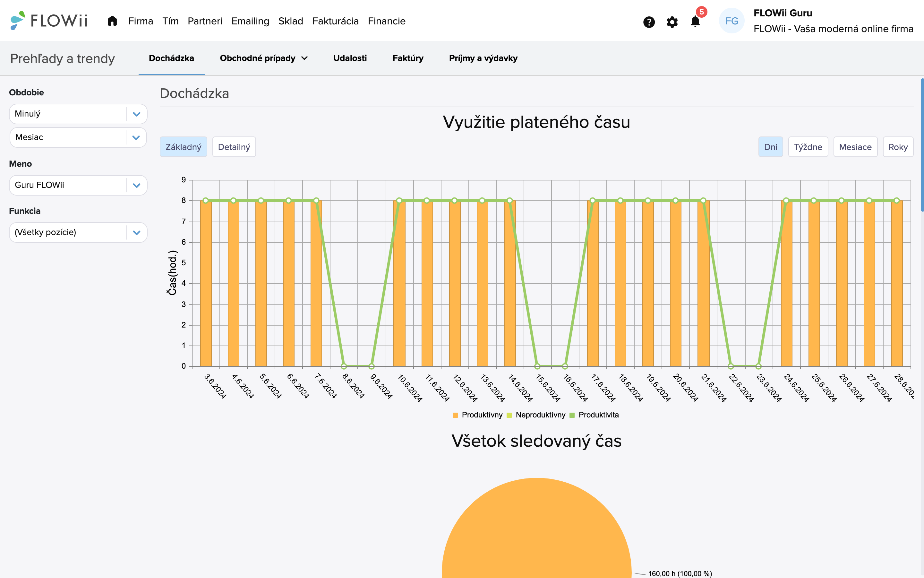
Task: Select the Základný chart view
Action: pos(183,147)
